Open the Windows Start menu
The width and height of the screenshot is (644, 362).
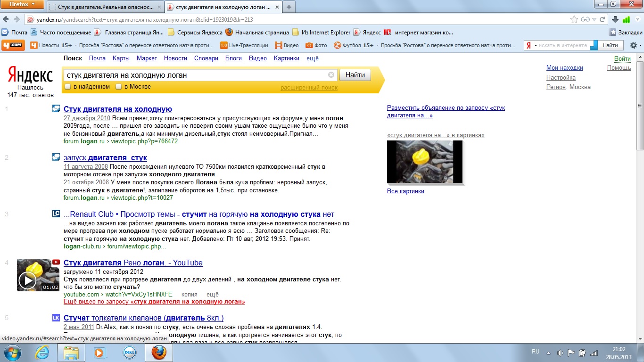click(x=13, y=353)
